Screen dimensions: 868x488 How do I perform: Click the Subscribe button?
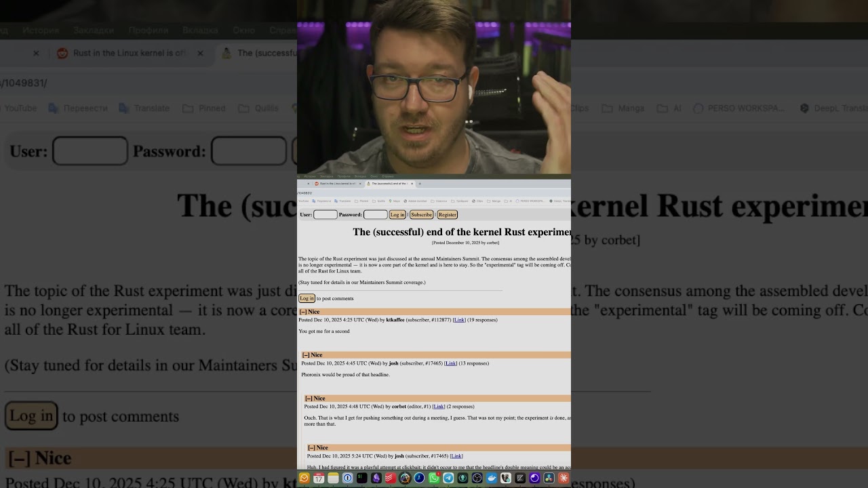(421, 215)
